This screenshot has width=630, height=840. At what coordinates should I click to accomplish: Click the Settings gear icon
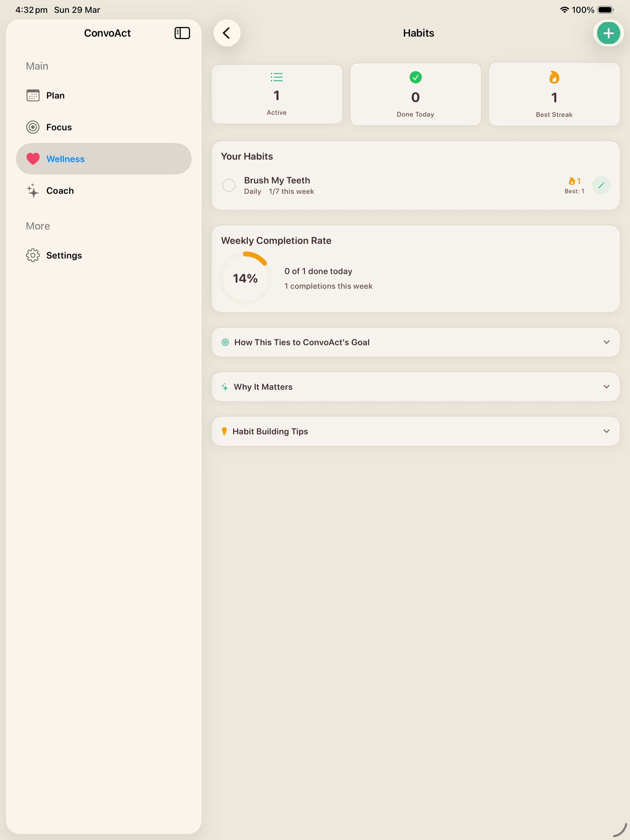click(x=33, y=255)
